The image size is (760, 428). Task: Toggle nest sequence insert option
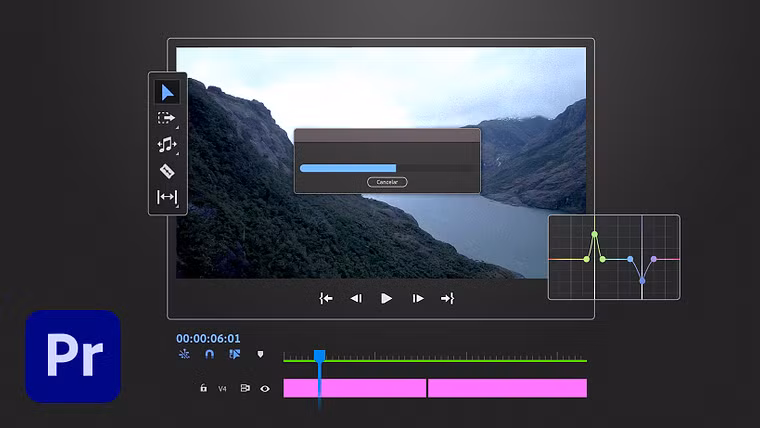pyautogui.click(x=184, y=354)
